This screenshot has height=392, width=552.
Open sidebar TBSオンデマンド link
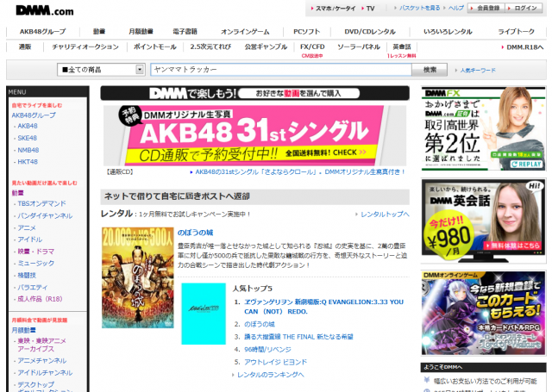[x=41, y=203]
